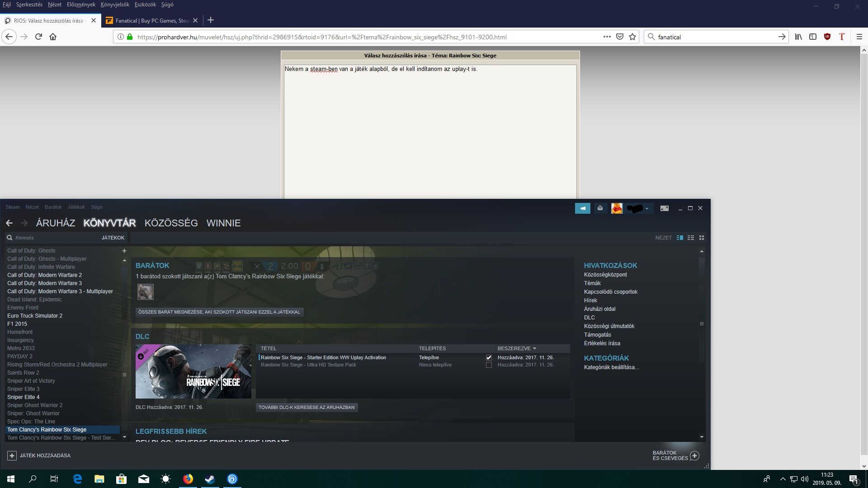Click ÖSSZES BARÁT MEGNÉZÉSE button
Screen dimensions: 868x488
click(x=219, y=312)
